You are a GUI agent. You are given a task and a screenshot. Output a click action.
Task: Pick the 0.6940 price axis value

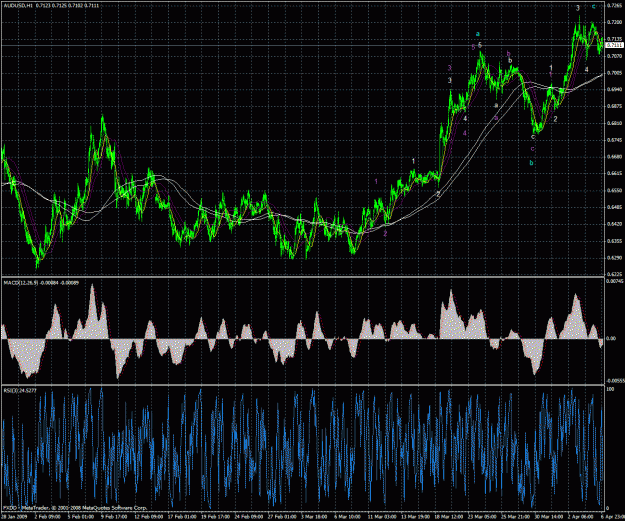click(613, 90)
